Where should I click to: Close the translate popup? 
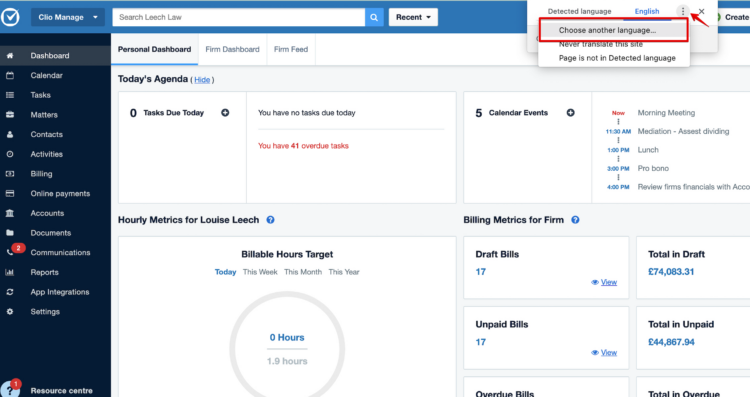[x=701, y=11]
